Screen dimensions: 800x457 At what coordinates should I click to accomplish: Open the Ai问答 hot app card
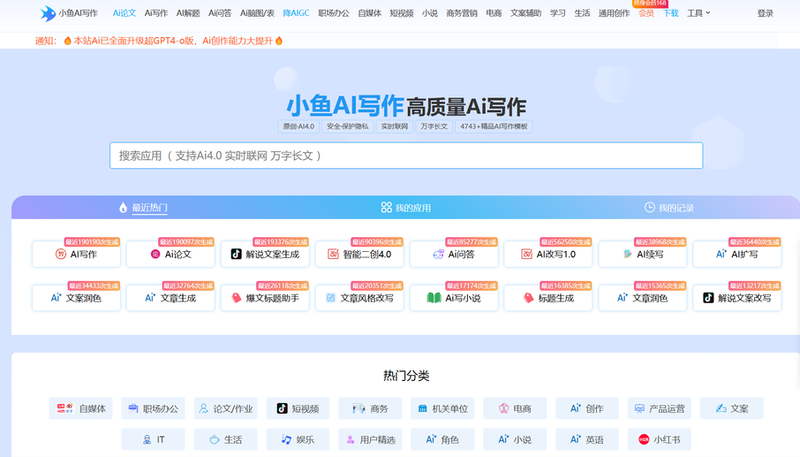(x=454, y=254)
